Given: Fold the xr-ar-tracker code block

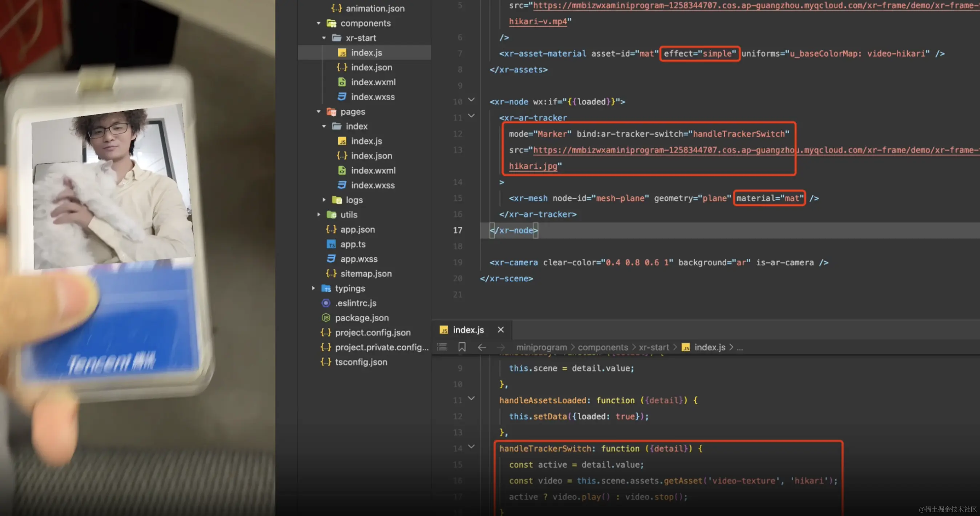Looking at the screenshot, I should click(x=471, y=116).
